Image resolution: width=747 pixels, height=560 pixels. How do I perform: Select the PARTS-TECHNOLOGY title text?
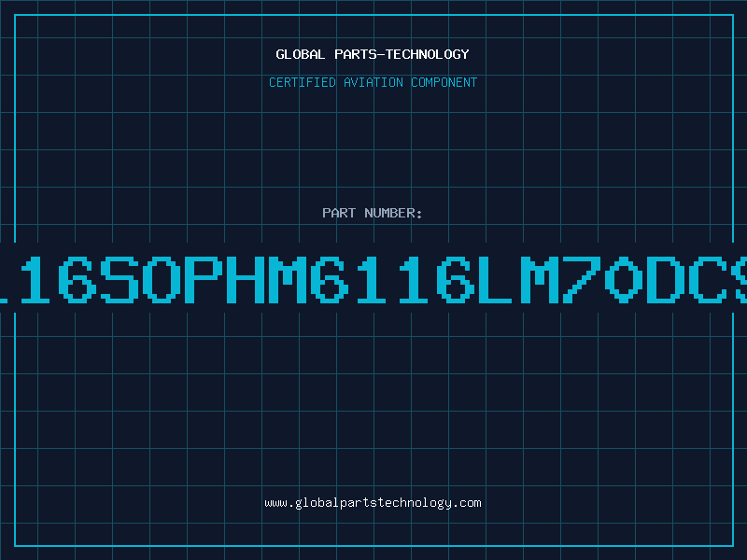coord(402,54)
